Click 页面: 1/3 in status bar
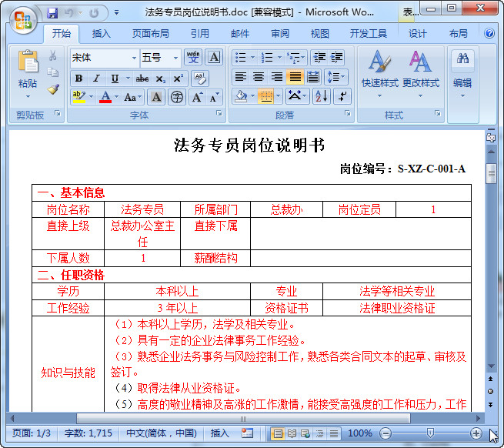 32,433
